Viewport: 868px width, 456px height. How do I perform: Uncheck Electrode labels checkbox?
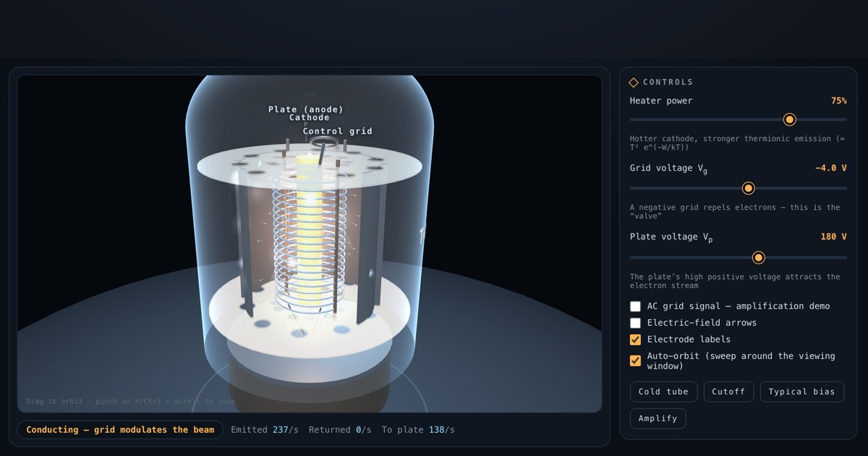point(635,339)
